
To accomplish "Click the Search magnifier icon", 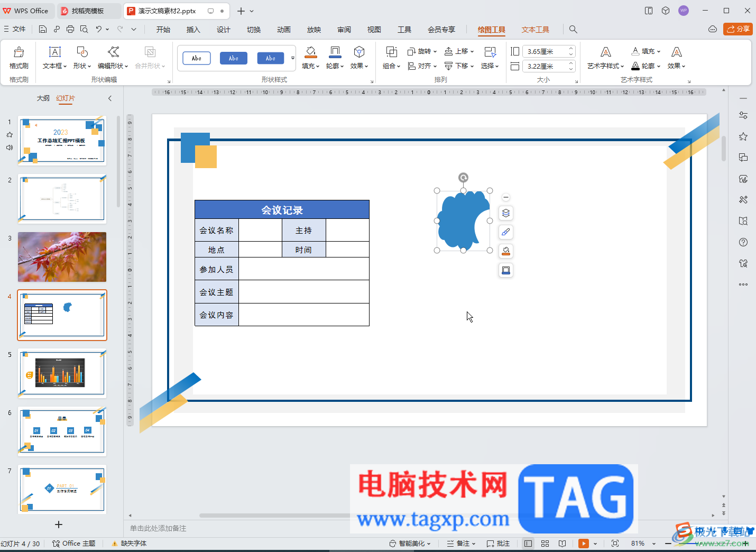I will [x=573, y=29].
